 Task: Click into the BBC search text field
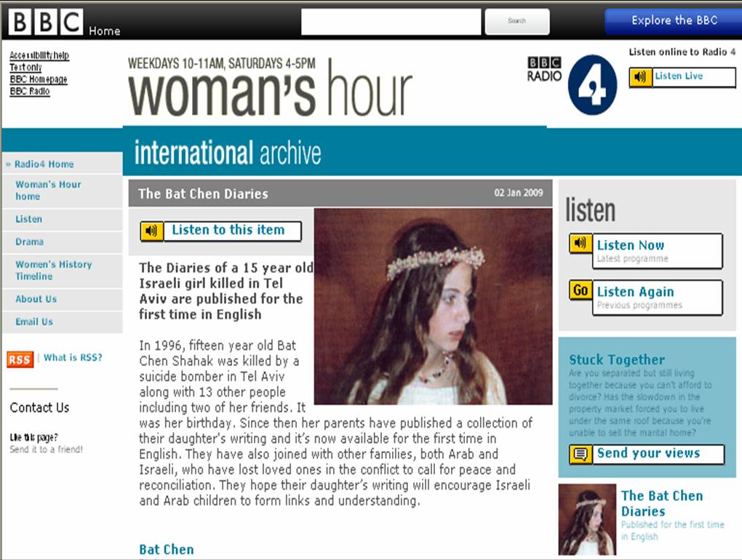(391, 21)
